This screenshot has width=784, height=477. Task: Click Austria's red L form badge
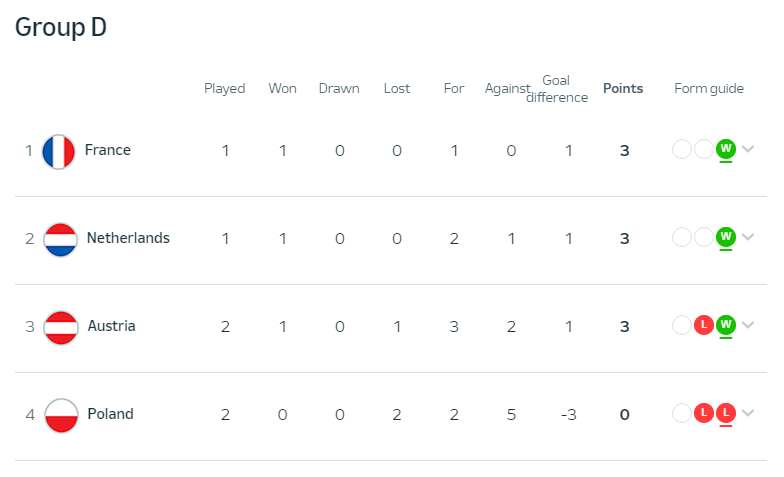point(704,325)
